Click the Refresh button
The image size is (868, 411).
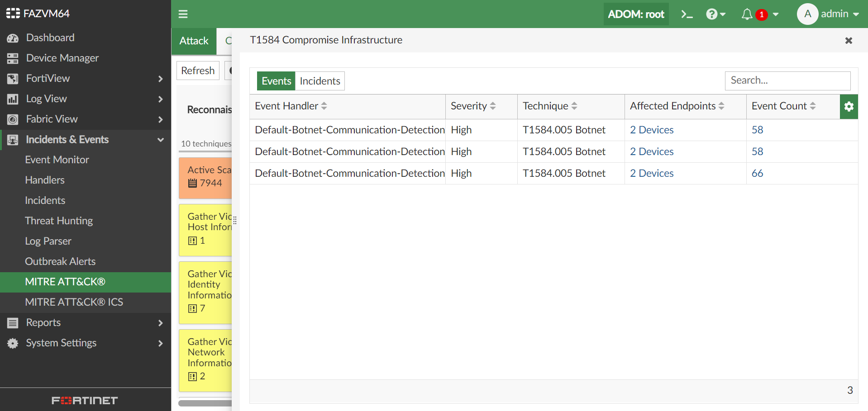[x=198, y=71]
